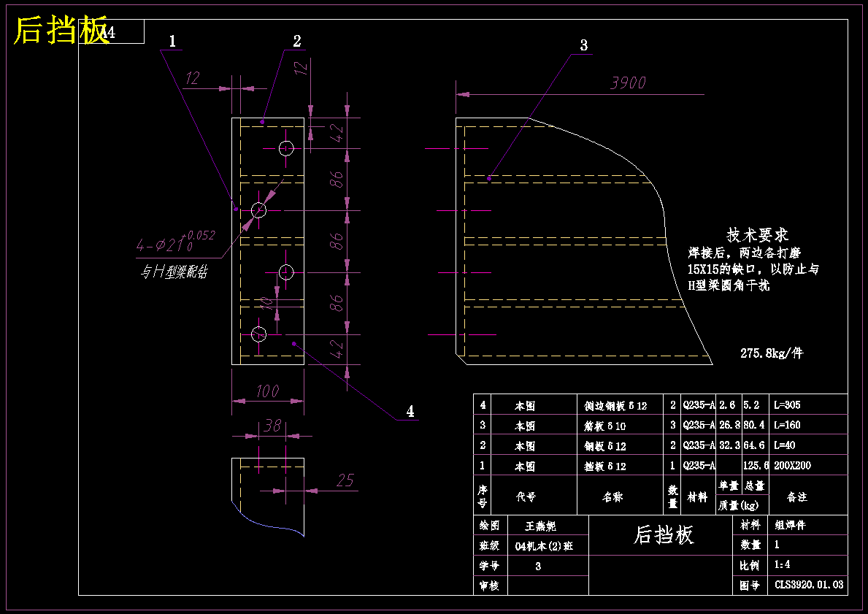Click the 64.6 total weight cell
This screenshot has width=868, height=614.
click(754, 445)
